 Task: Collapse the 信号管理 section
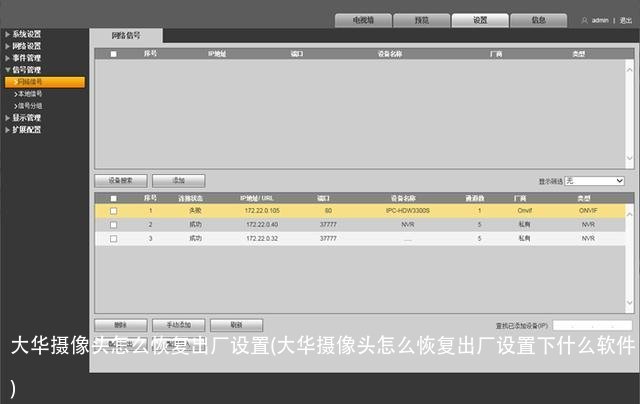tap(26, 70)
